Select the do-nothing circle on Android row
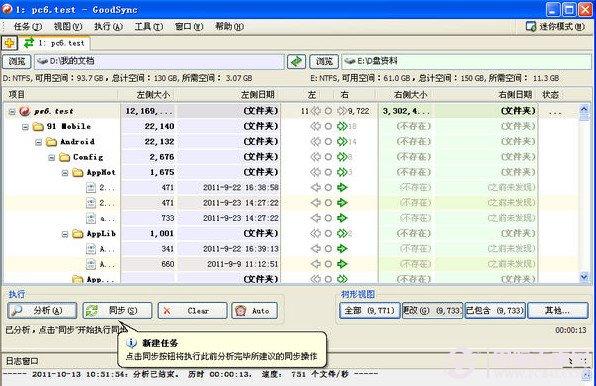The width and height of the screenshot is (596, 386). pyautogui.click(x=328, y=142)
